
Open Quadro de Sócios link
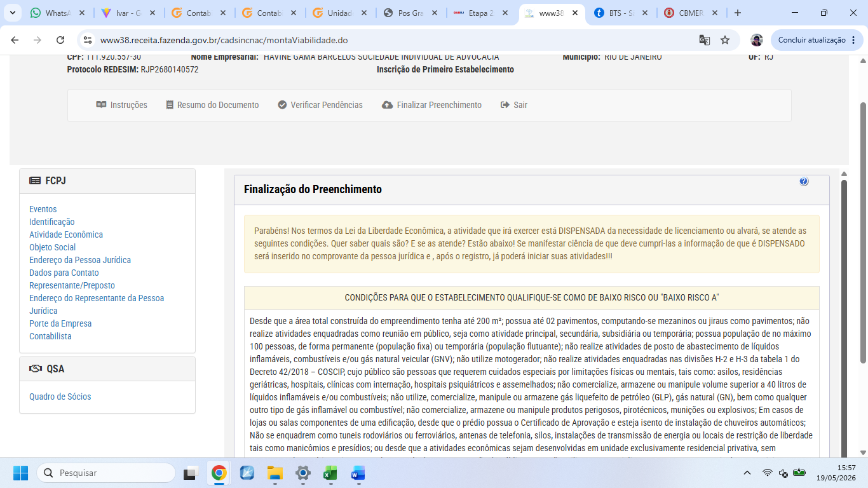(x=60, y=396)
